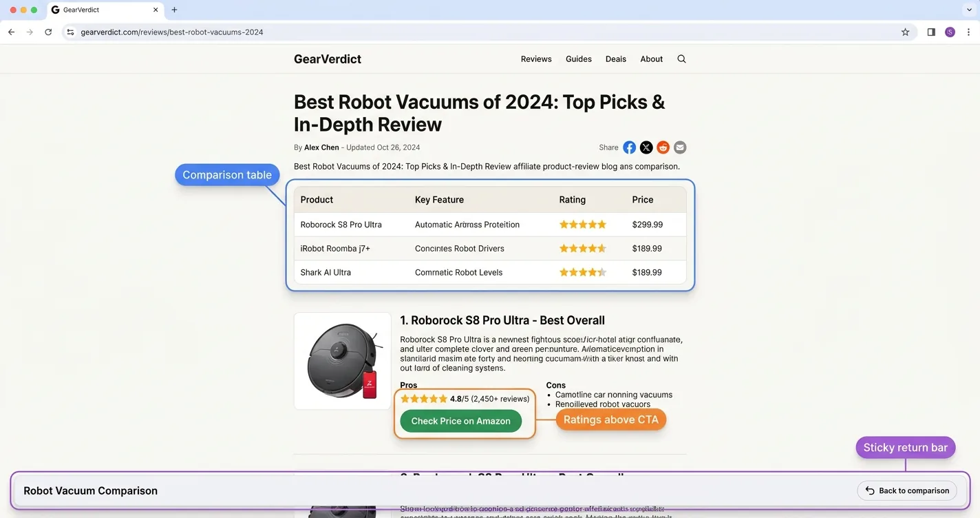Click the Cons label
Image resolution: width=980 pixels, height=518 pixels.
556,385
